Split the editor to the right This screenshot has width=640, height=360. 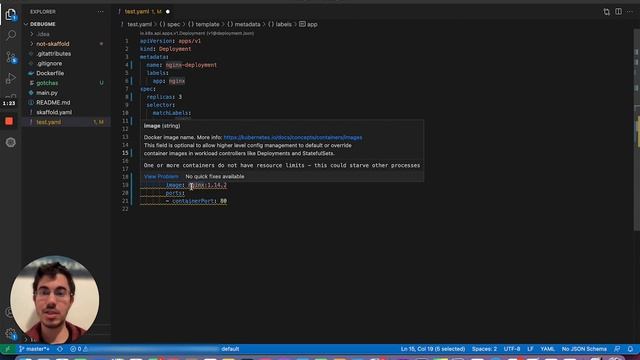pos(619,12)
